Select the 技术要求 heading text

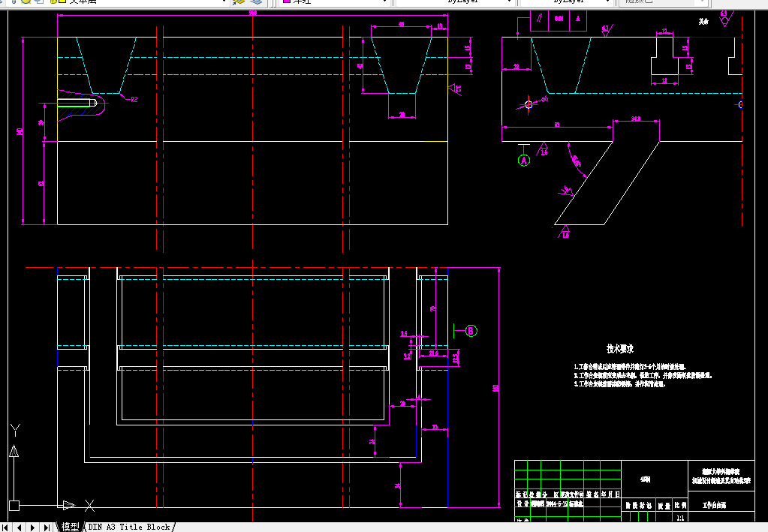[620, 349]
